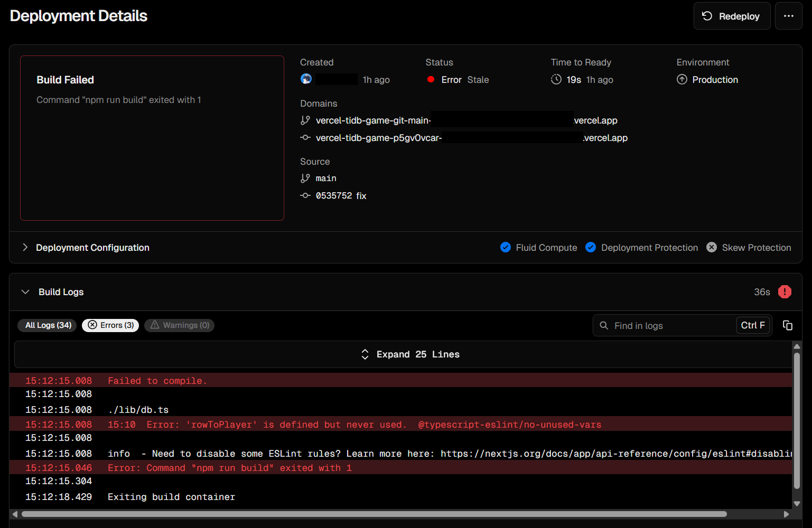This screenshot has height=528, width=812.
Task: Click the ./lib/db.ts log line
Action: (x=400, y=410)
